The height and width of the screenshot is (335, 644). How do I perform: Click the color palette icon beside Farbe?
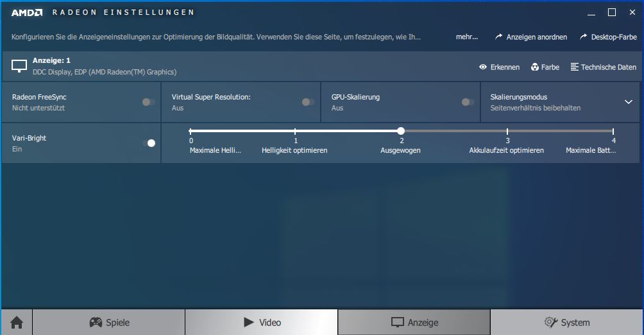[535, 67]
